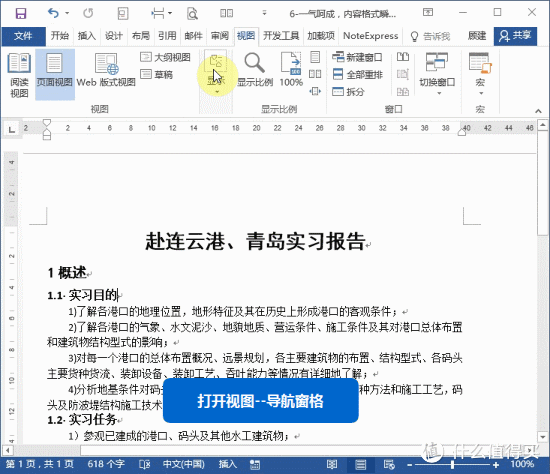Select page-width zoom icon
Image resolution: width=550 pixels, height=474 pixels.
point(315,92)
